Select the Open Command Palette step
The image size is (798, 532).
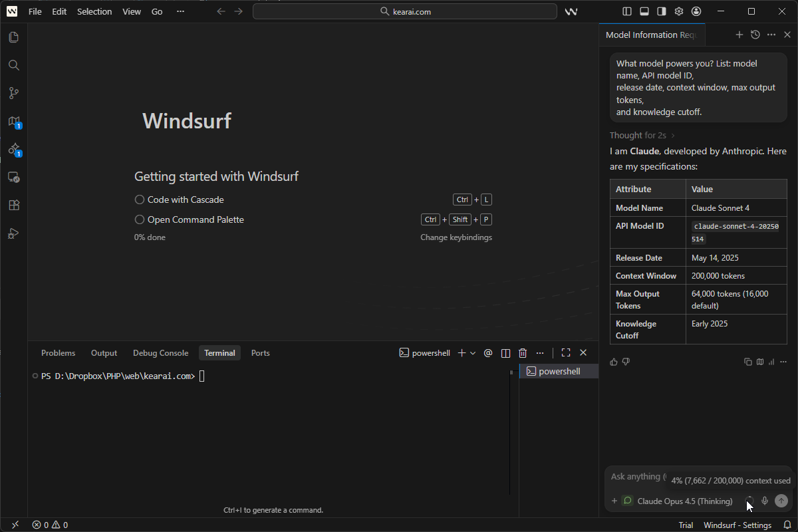click(189, 219)
